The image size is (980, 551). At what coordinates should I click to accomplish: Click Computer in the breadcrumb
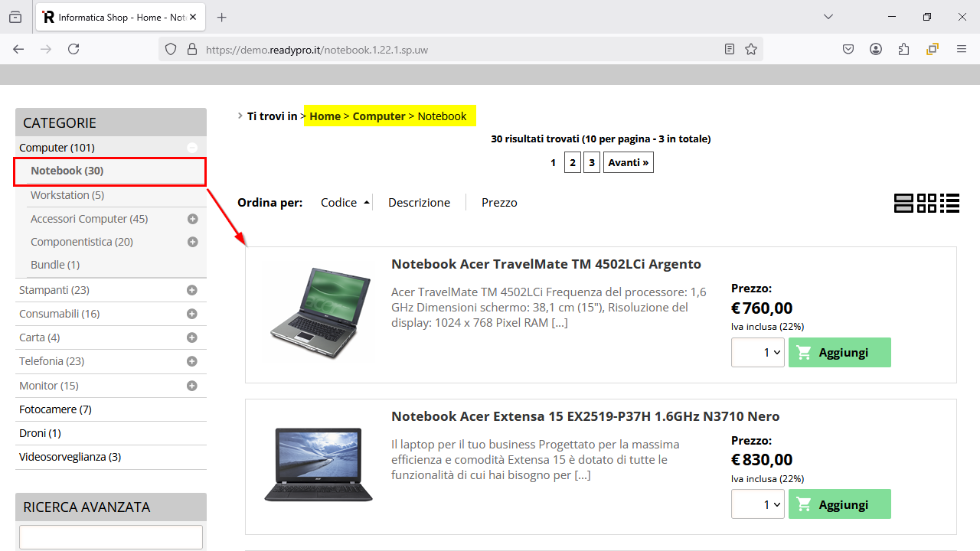pyautogui.click(x=379, y=116)
